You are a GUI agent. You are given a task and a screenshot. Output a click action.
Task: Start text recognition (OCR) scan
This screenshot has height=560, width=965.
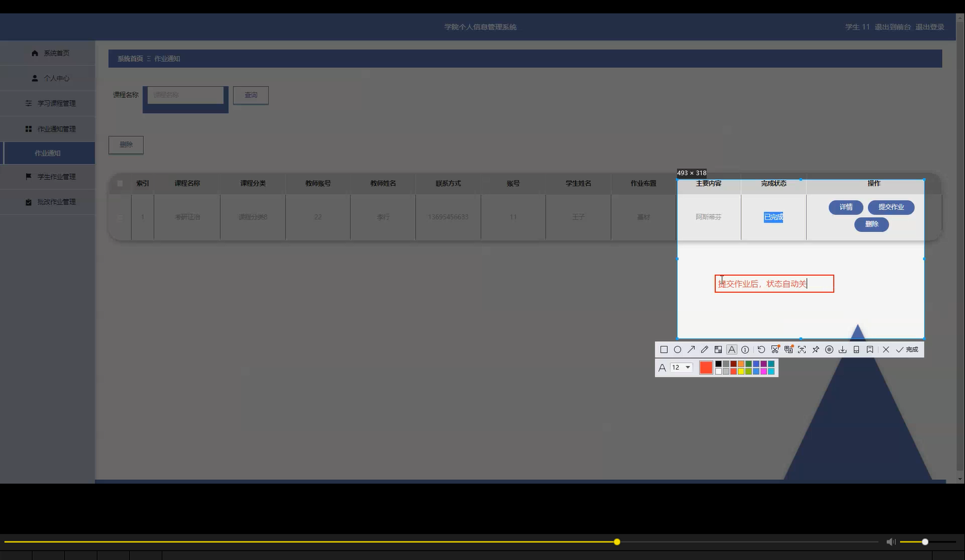point(802,349)
